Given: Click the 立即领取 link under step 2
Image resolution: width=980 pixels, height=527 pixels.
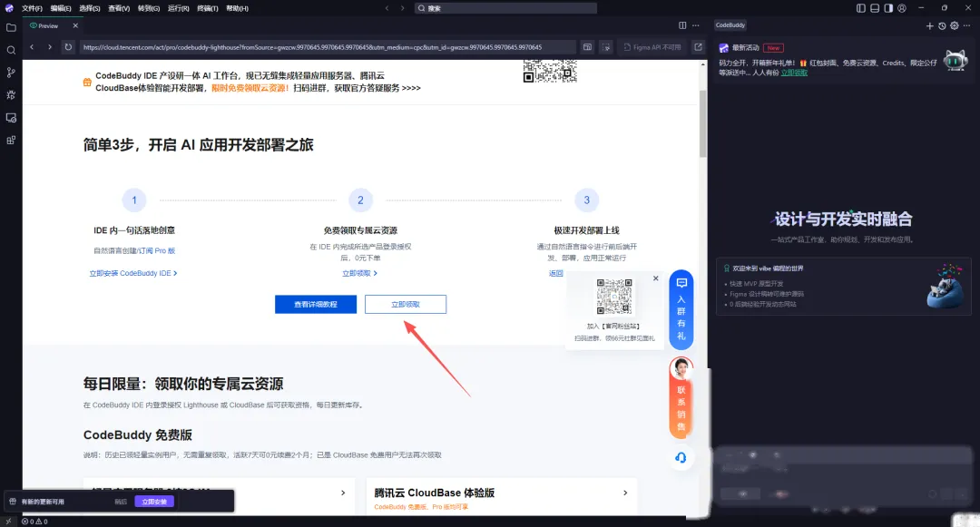Looking at the screenshot, I should click(x=359, y=273).
